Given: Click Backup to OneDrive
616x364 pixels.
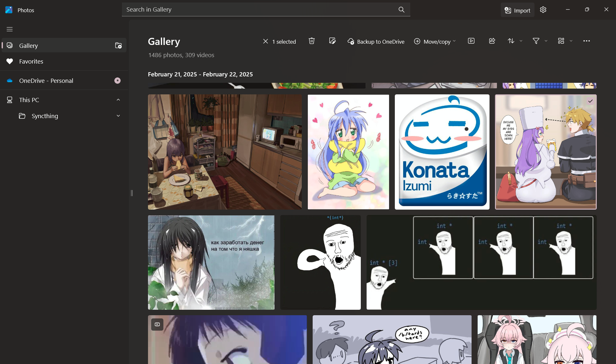Looking at the screenshot, I should (x=376, y=41).
